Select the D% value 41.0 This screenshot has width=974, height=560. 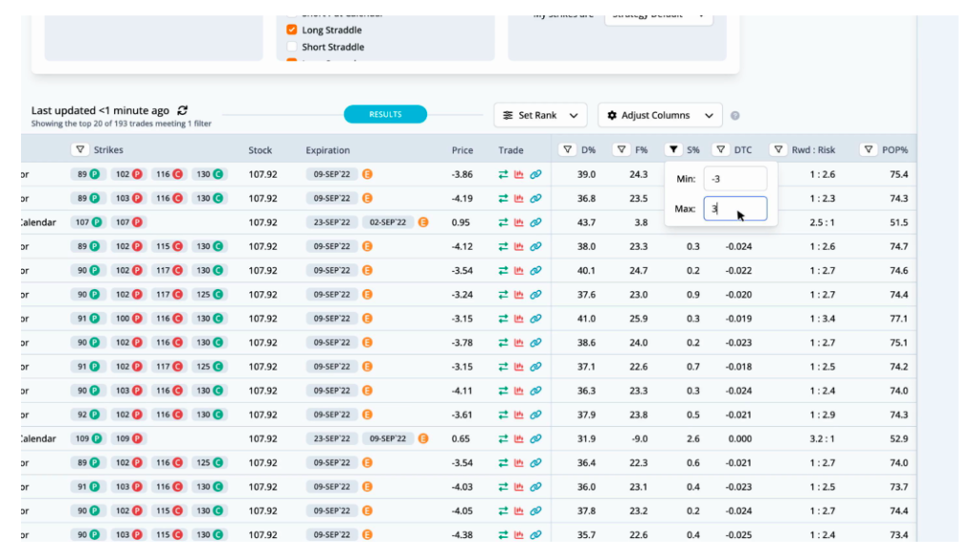[x=586, y=319]
